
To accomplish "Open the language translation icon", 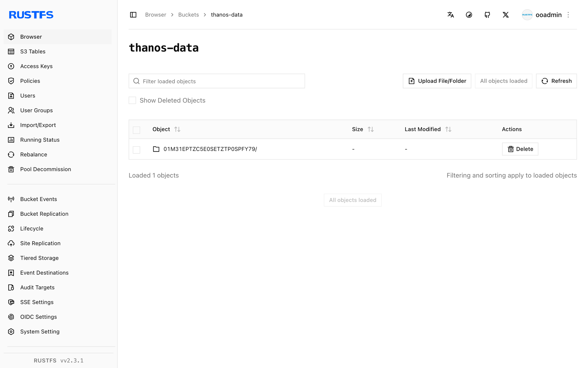I will point(450,15).
